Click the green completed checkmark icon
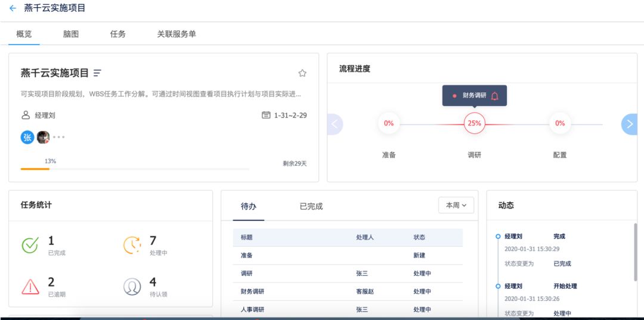 pyautogui.click(x=30, y=245)
